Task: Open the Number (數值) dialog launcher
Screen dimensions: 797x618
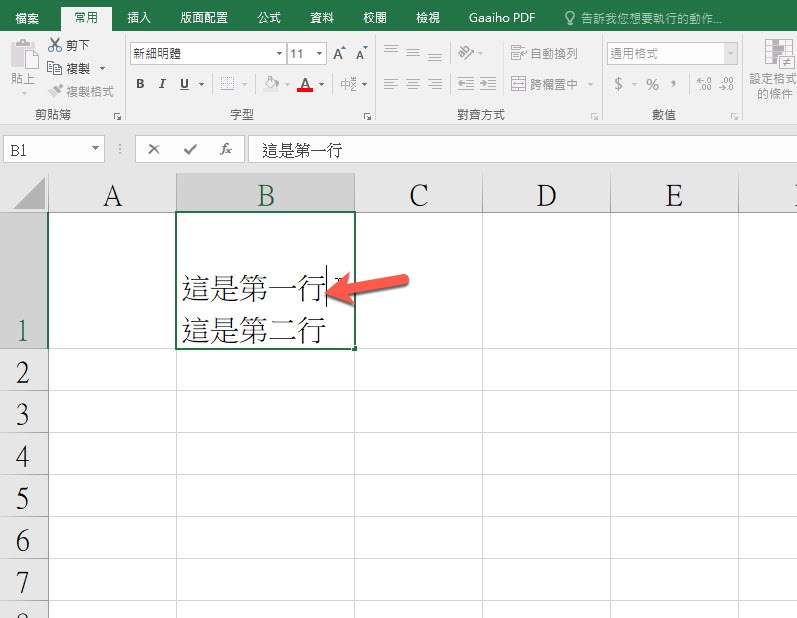Action: (x=734, y=117)
